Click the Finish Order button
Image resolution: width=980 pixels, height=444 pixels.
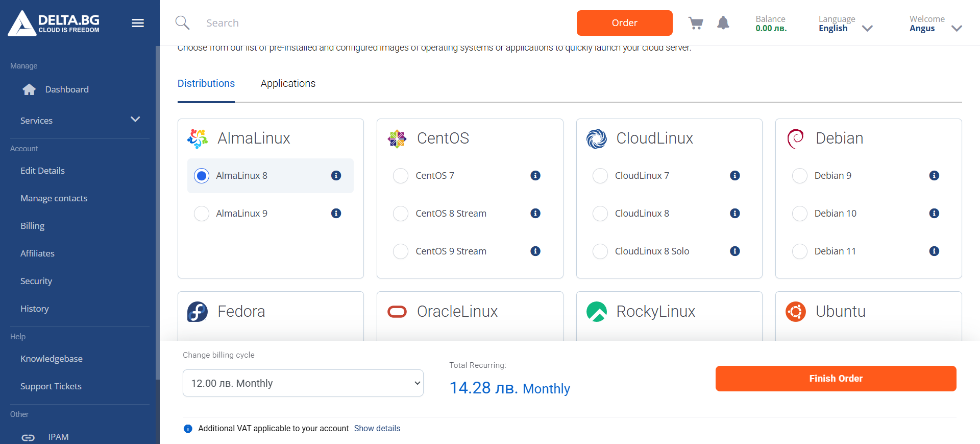click(x=836, y=379)
